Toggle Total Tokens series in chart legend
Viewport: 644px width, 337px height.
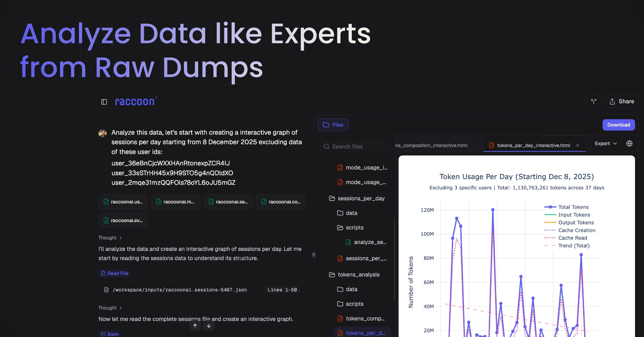click(x=573, y=207)
